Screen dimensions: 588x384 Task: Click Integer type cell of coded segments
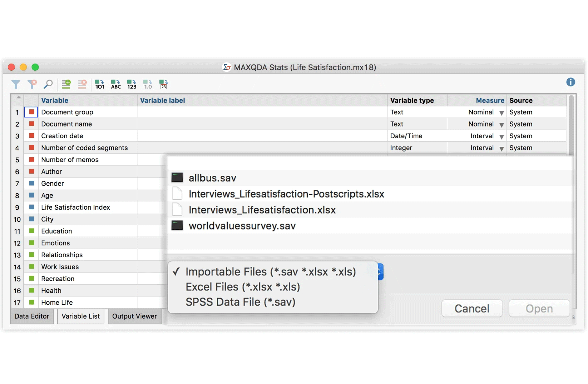[x=417, y=148]
